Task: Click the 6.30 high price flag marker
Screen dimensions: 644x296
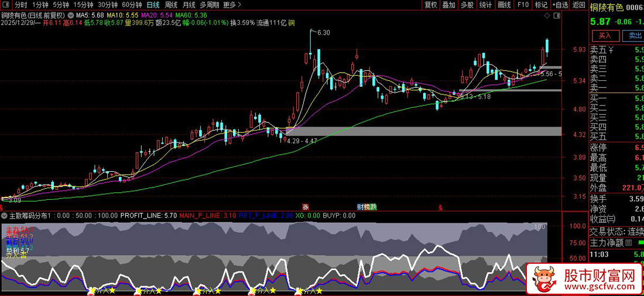Action: point(323,32)
